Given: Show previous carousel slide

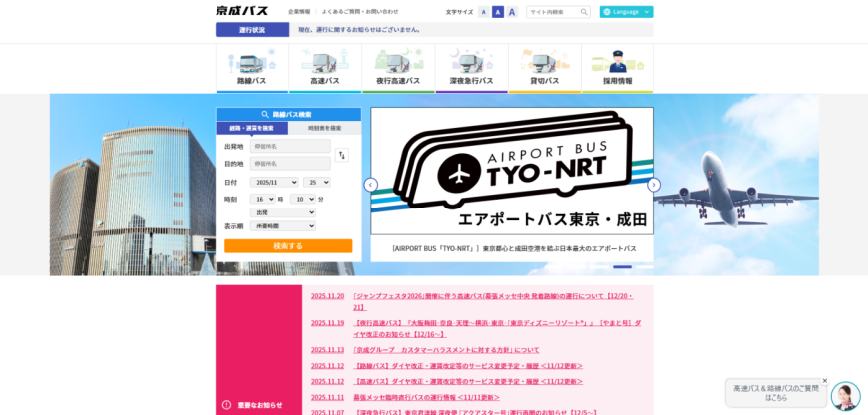Looking at the screenshot, I should [x=371, y=185].
